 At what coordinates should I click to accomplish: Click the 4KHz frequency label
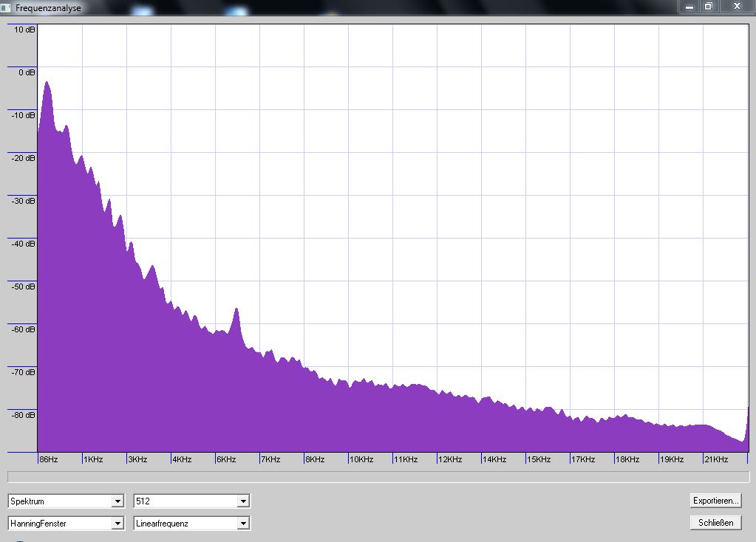[x=183, y=459]
